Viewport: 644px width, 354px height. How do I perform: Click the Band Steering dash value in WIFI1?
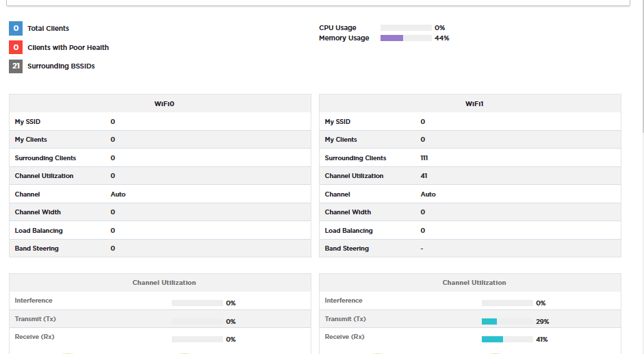coord(422,249)
